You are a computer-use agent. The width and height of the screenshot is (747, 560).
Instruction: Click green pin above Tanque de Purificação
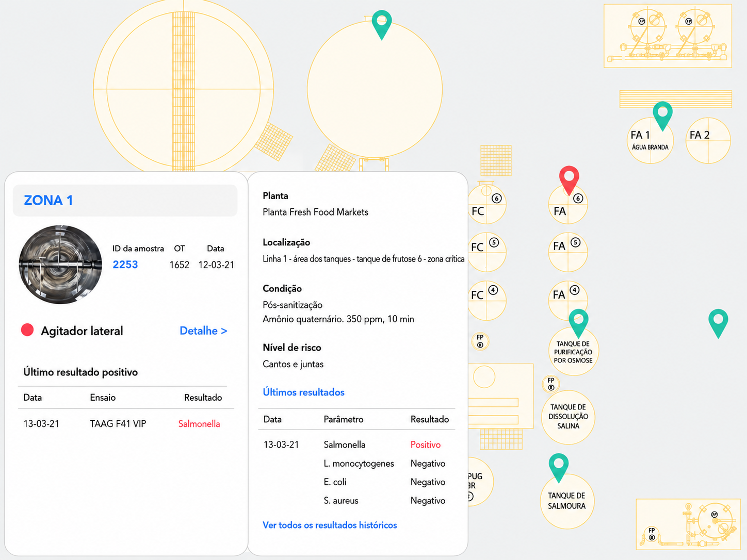[578, 323]
